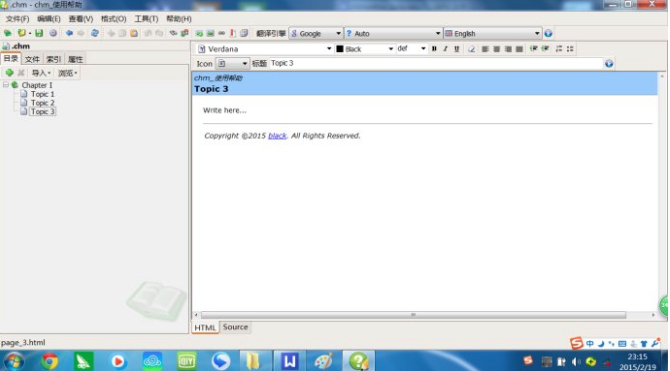Switch to the HTML view tab

point(205,327)
